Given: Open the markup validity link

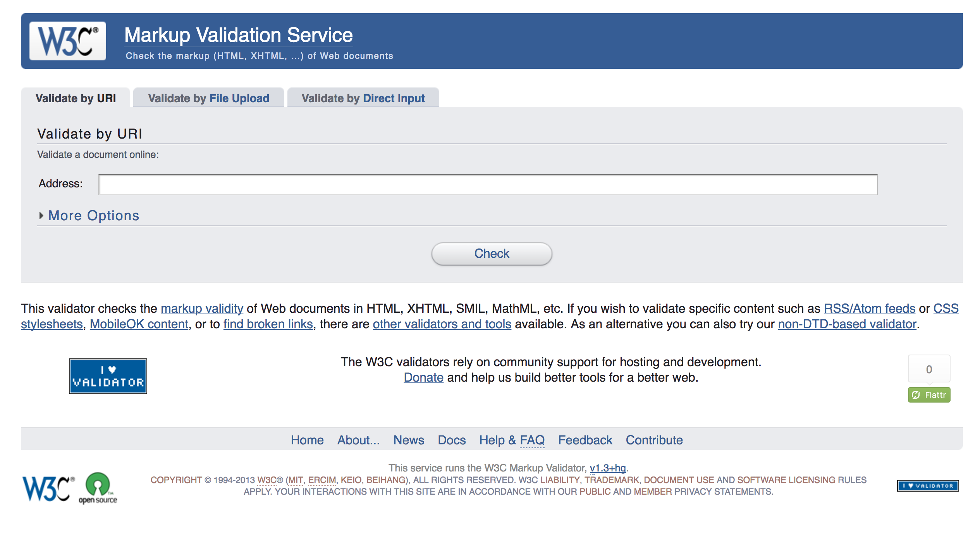Looking at the screenshot, I should 202,308.
